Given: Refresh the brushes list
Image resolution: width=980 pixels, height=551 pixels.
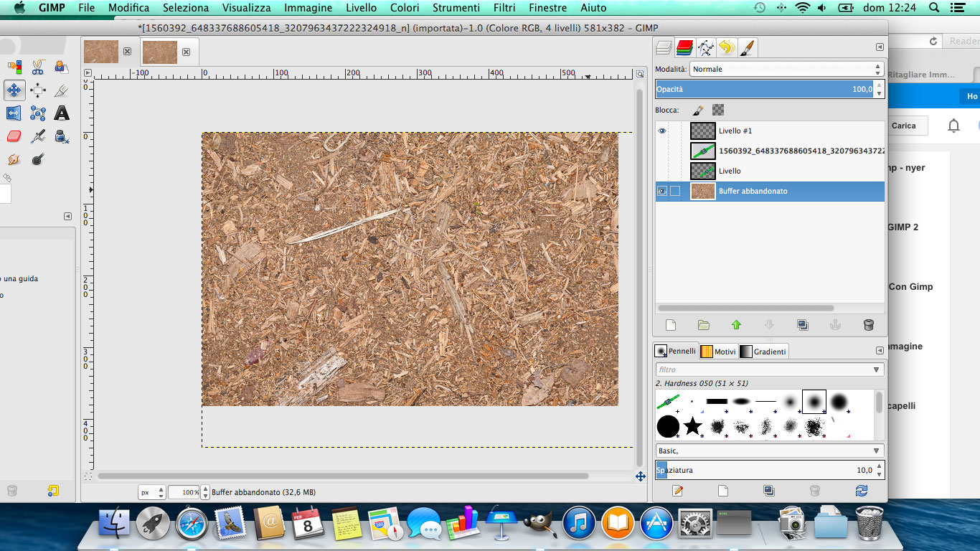Looking at the screenshot, I should point(861,491).
